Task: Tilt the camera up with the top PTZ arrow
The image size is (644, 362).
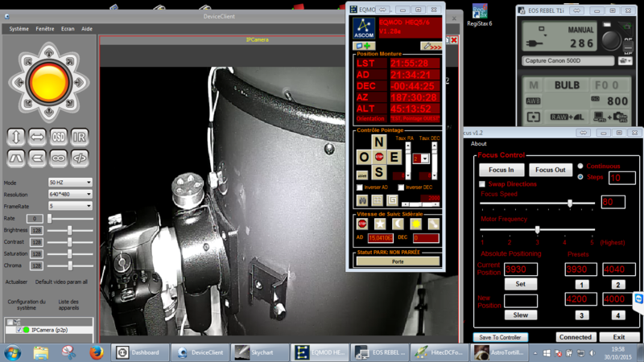Action: 48,52
